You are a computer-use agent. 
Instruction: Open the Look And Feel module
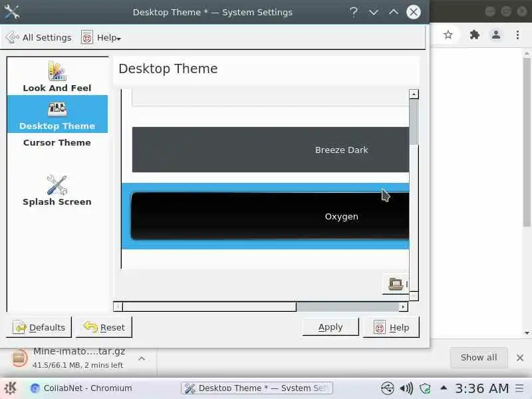coord(57,76)
